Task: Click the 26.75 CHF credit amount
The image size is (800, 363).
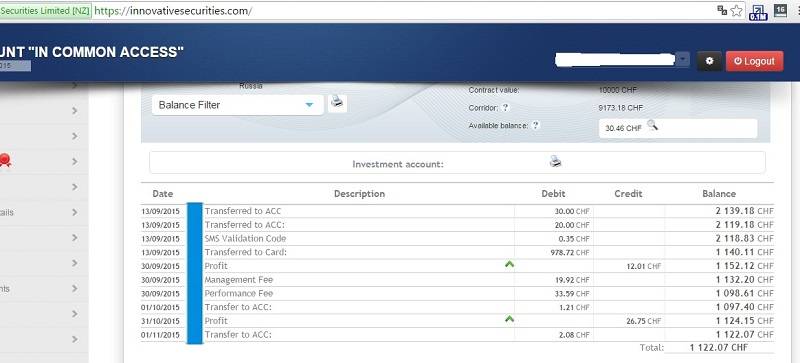Action: tap(643, 321)
